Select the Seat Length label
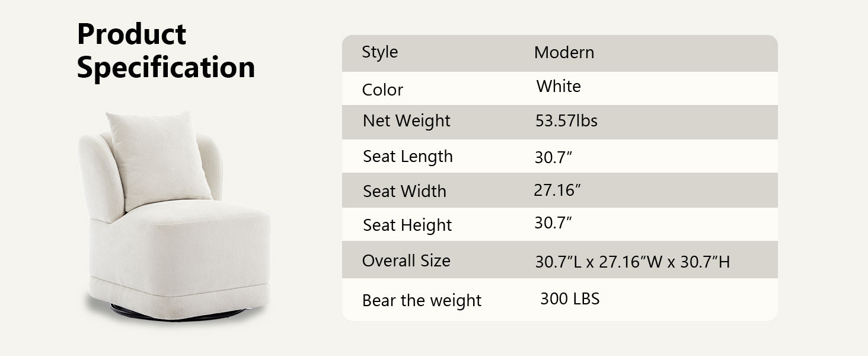 [x=408, y=157]
